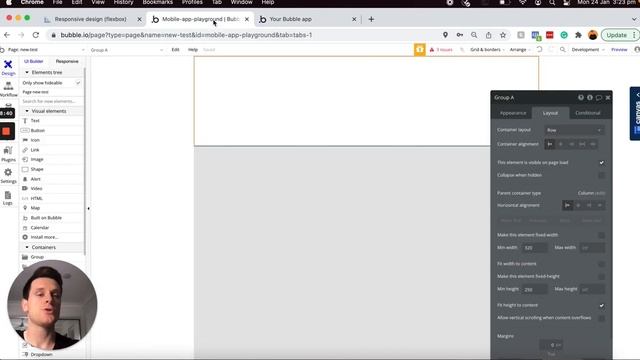The image size is (640, 360).
Task: Open the Container layout dropdown
Action: 574,130
